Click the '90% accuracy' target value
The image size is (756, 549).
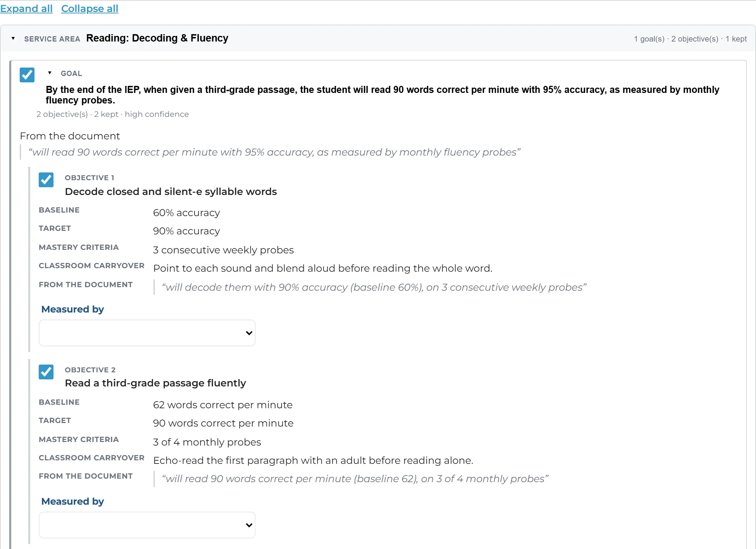[x=187, y=231]
